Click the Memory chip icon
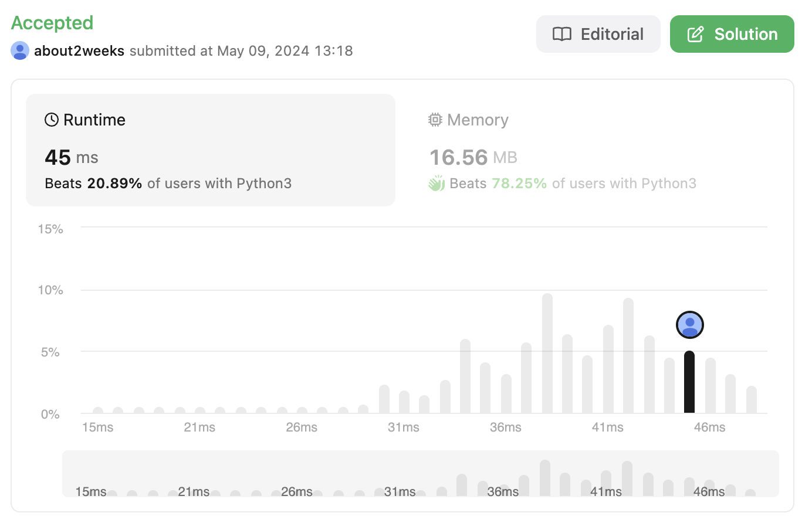Image resolution: width=812 pixels, height=523 pixels. click(435, 120)
